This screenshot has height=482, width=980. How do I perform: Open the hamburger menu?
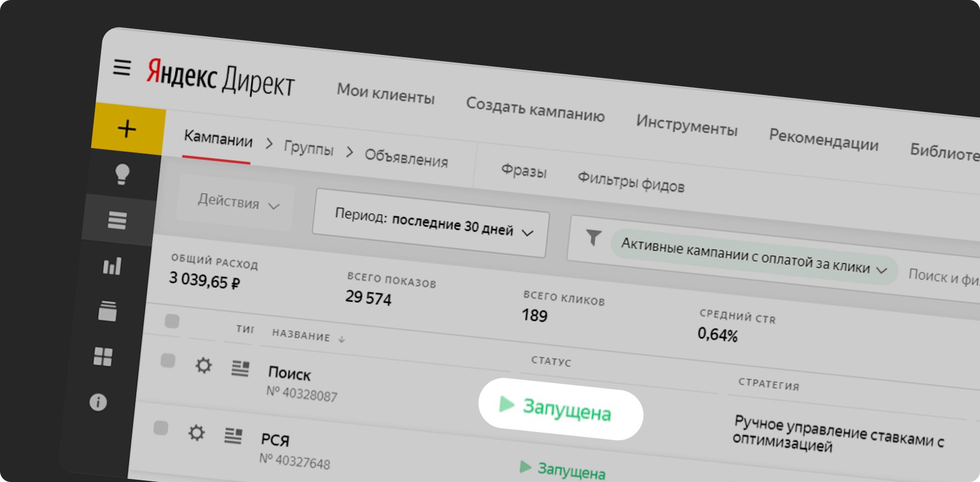[x=122, y=68]
